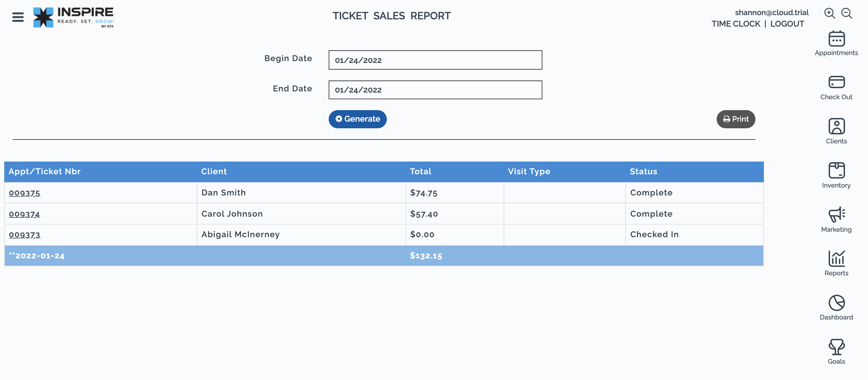The width and height of the screenshot is (868, 380).
Task: Click the **2022-01-24 summary row date
Action: 36,256
